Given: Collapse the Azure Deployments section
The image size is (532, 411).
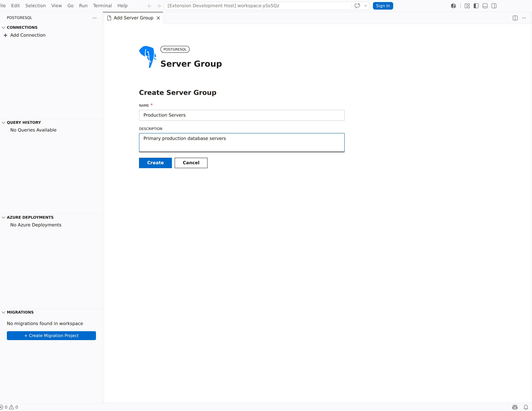Looking at the screenshot, I should (3, 217).
